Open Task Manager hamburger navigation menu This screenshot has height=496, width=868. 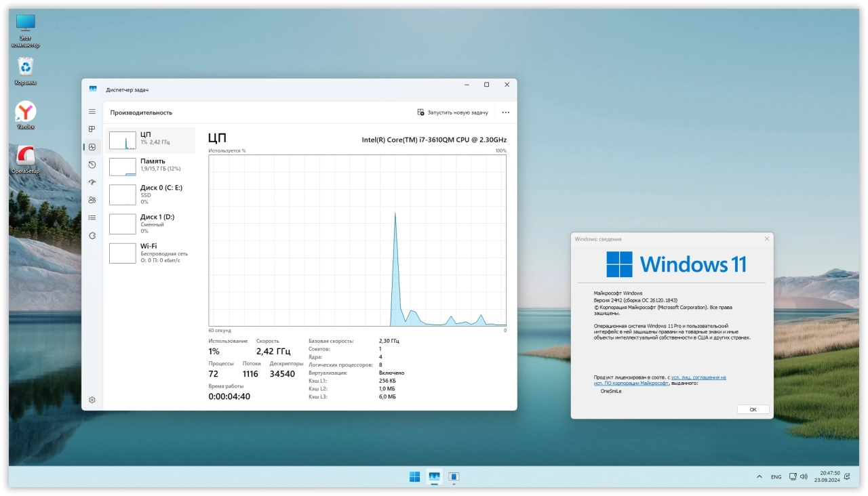point(92,112)
